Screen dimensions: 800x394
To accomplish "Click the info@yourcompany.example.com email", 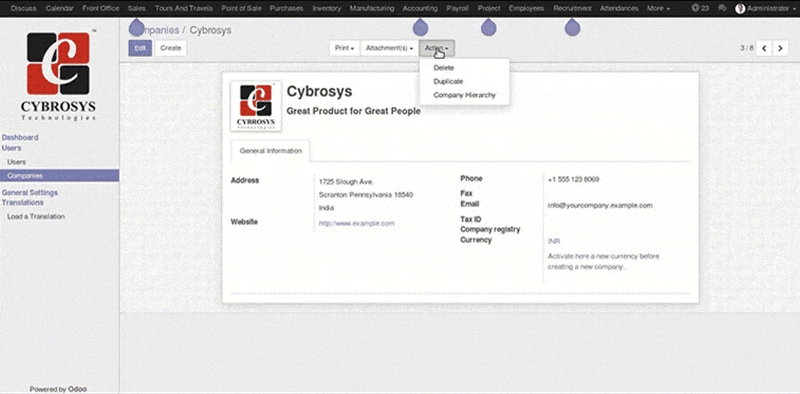I will pos(600,205).
